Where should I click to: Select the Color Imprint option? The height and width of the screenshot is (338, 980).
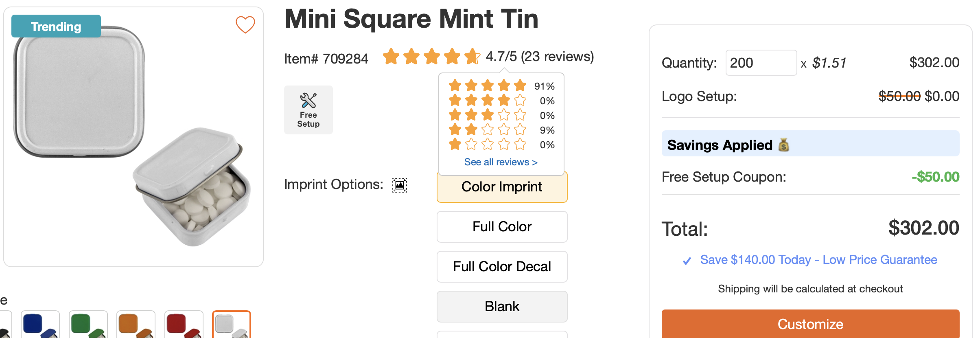501,187
